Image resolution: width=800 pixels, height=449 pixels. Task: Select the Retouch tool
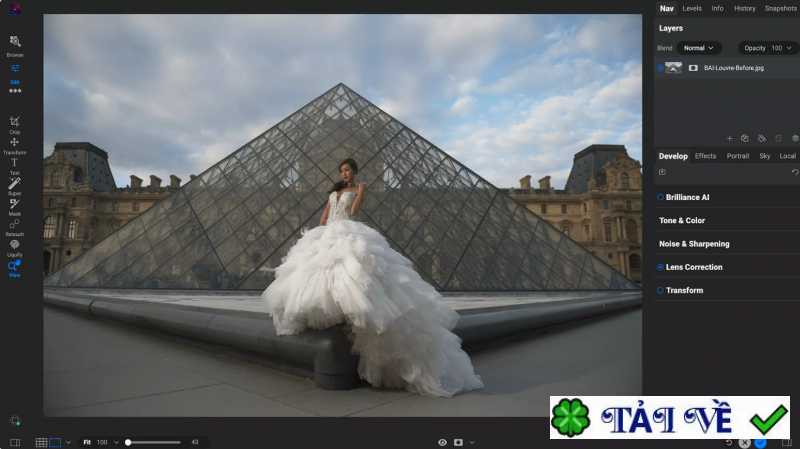pyautogui.click(x=14, y=227)
